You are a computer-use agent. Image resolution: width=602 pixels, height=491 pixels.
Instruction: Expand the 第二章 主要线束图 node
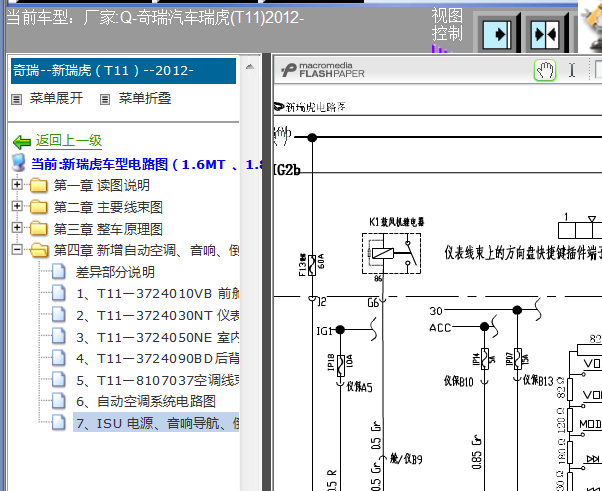point(17,206)
